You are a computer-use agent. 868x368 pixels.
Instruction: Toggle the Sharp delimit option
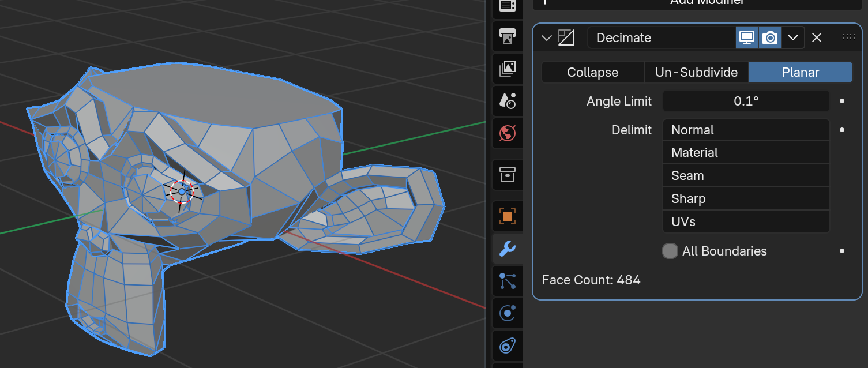[x=746, y=198]
